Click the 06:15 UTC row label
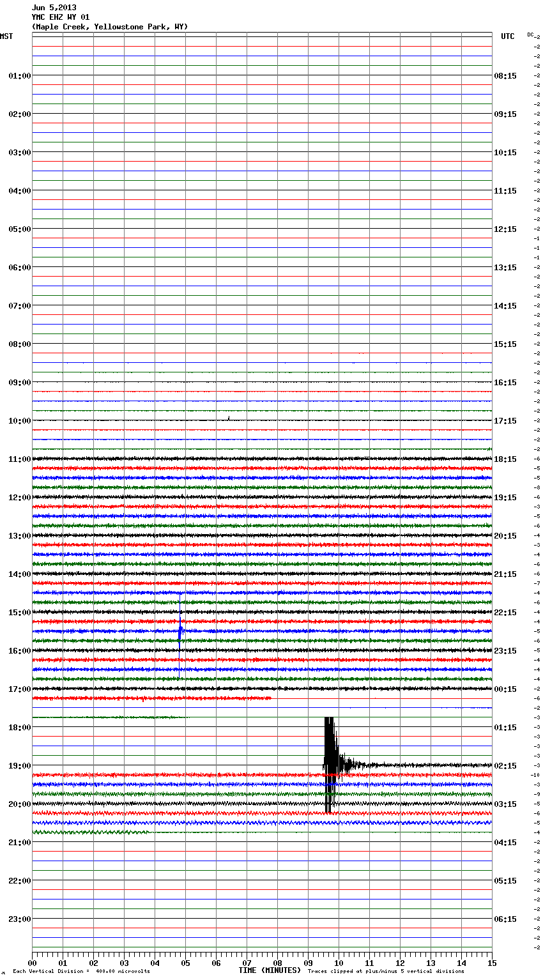543x980 pixels. (x=505, y=919)
